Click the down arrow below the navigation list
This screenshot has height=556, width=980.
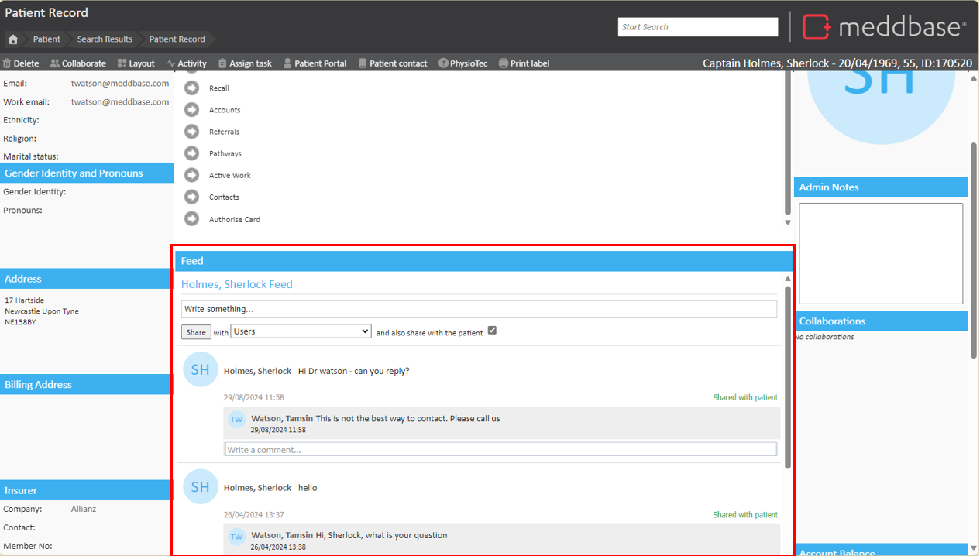click(788, 222)
